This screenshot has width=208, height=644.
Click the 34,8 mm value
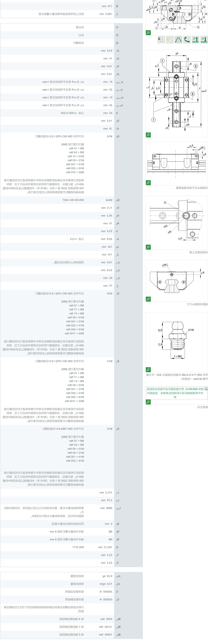click(106, 270)
